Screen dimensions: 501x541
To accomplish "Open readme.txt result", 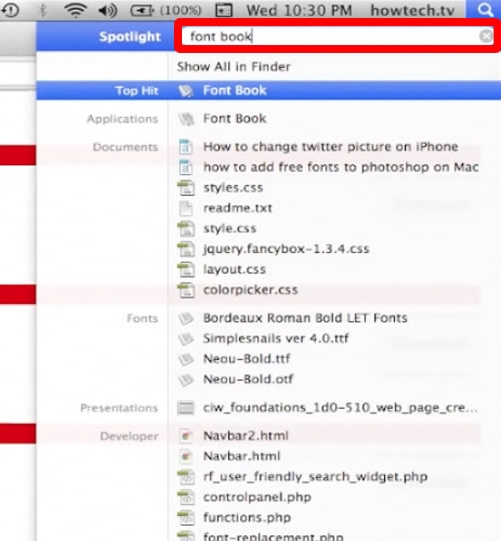I will tap(237, 208).
